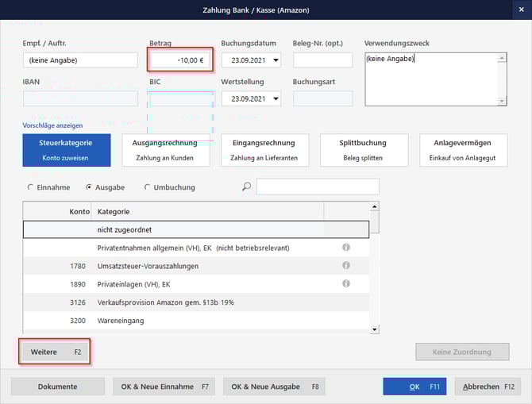Click the Wertstellung date value 23.09.2021
The width and height of the screenshot is (532, 404).
(x=248, y=98)
